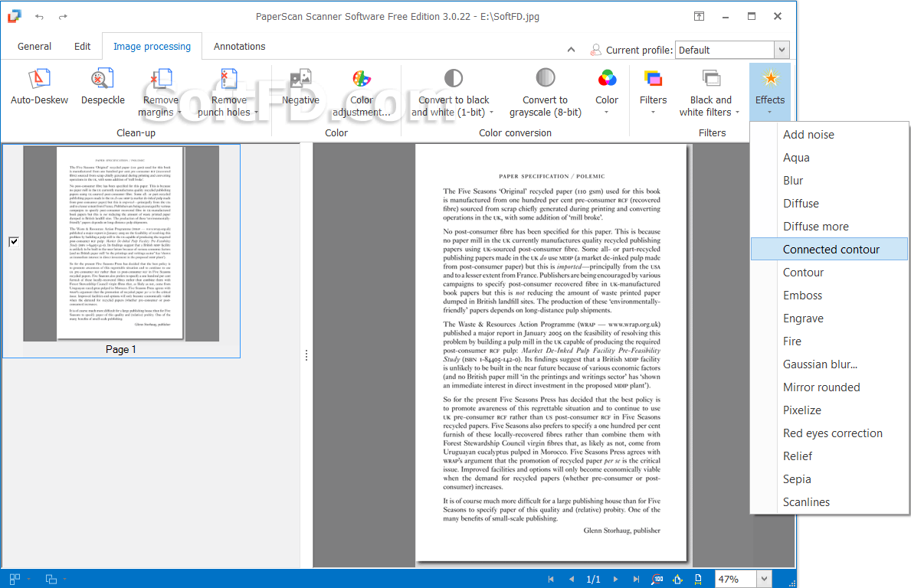Go to the next page
Viewport: 911px width, 588px height.
615,579
